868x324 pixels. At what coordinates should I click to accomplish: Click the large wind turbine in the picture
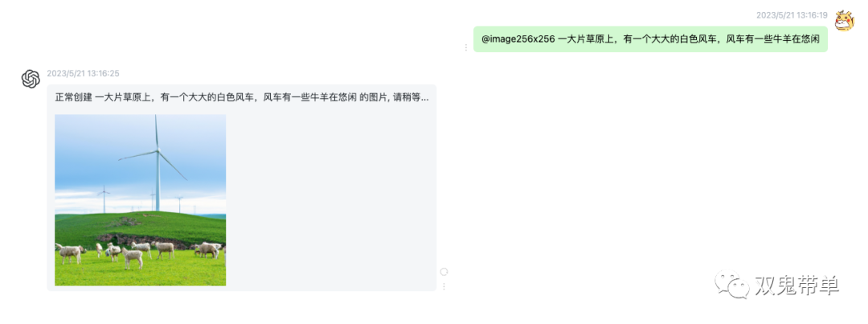pyautogui.click(x=156, y=163)
